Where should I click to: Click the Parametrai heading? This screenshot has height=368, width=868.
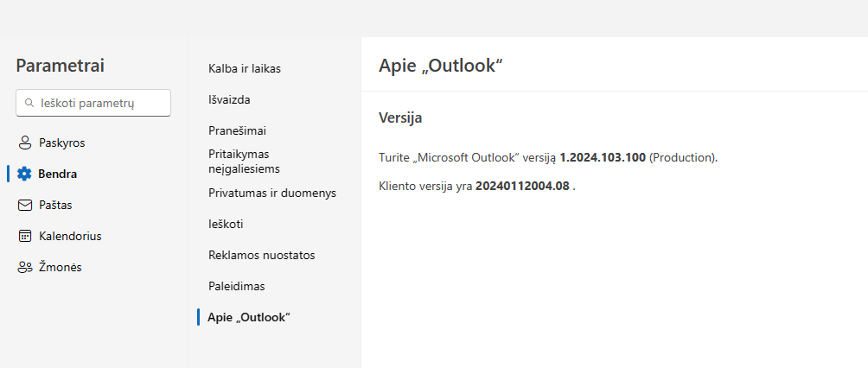click(x=61, y=66)
